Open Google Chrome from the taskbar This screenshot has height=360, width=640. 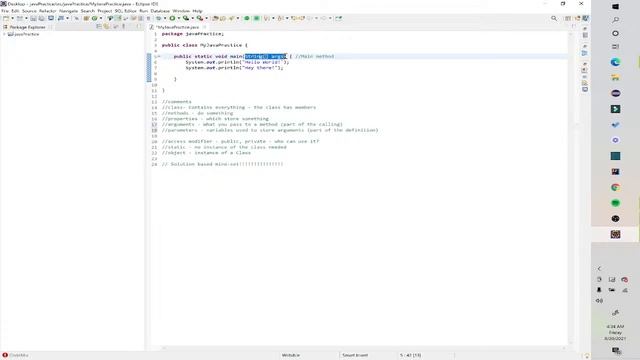[x=616, y=187]
